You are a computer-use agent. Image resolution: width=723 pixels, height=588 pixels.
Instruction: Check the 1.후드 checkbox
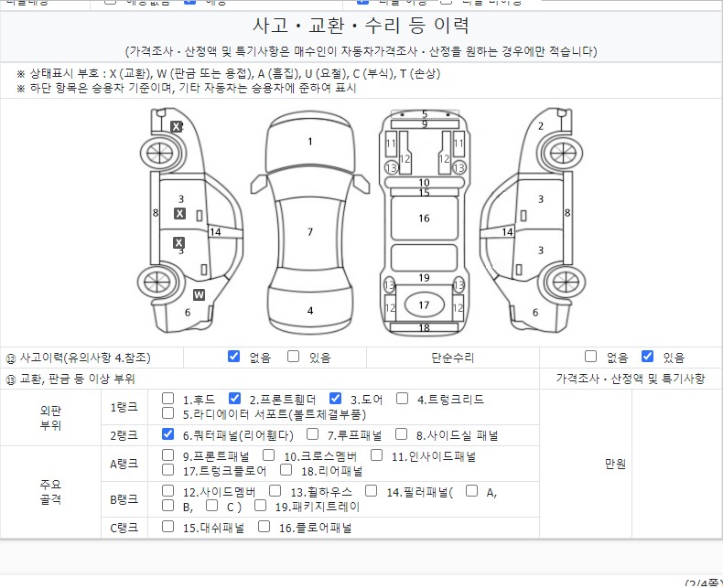[x=167, y=399]
